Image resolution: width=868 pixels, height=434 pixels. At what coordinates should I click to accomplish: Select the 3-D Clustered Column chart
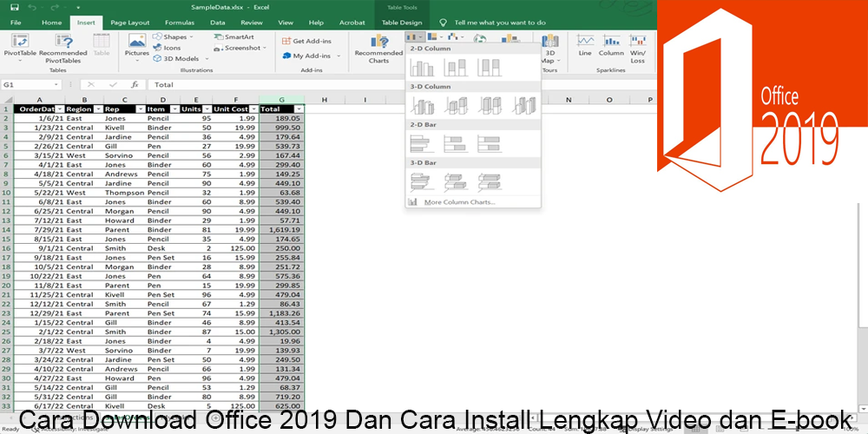tap(422, 105)
